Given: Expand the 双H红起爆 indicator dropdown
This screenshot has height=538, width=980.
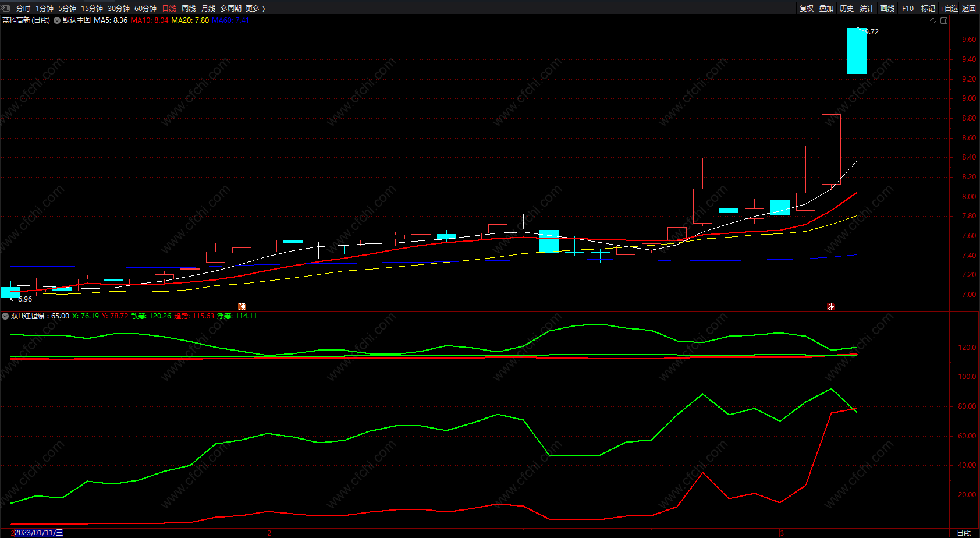Looking at the screenshot, I should pyautogui.click(x=5, y=316).
